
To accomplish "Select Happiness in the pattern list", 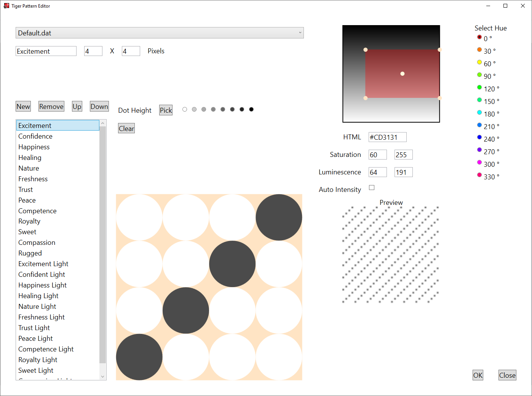I will [34, 147].
